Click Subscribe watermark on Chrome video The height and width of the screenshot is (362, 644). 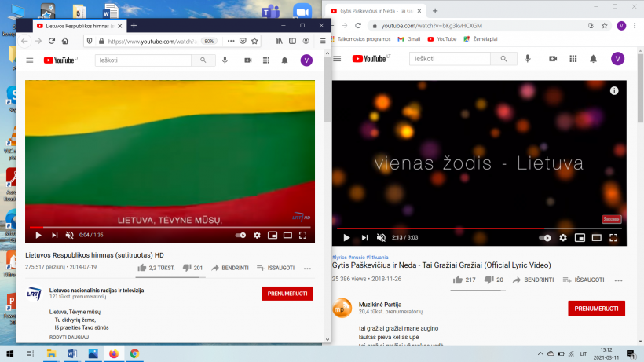pyautogui.click(x=612, y=219)
